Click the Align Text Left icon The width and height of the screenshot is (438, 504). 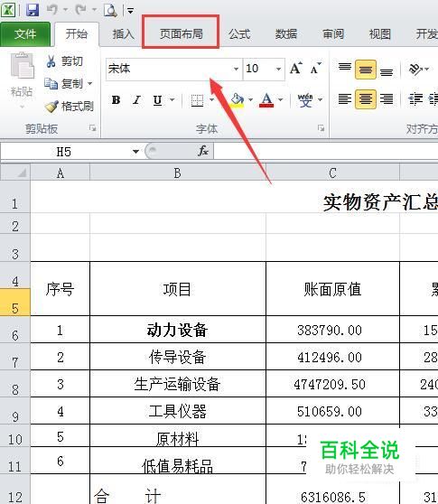pyautogui.click(x=345, y=99)
